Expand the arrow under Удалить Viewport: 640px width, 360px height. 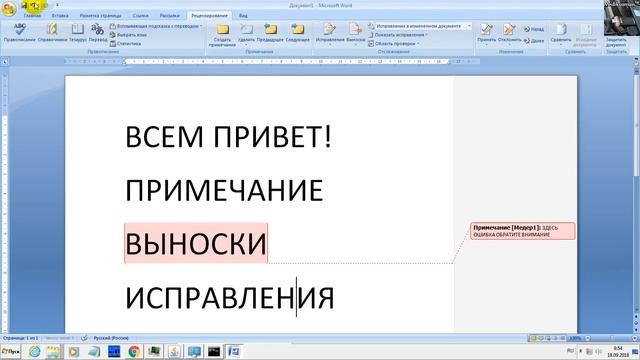(x=246, y=44)
